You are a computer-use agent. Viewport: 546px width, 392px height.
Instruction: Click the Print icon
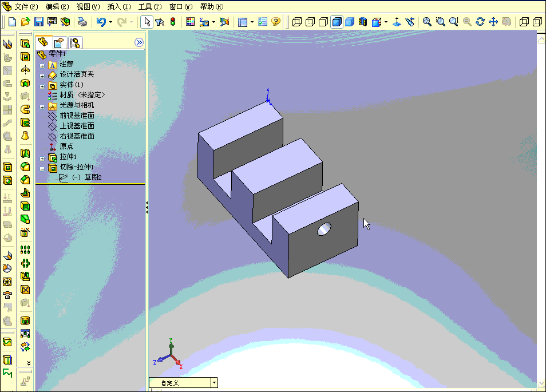click(83, 22)
